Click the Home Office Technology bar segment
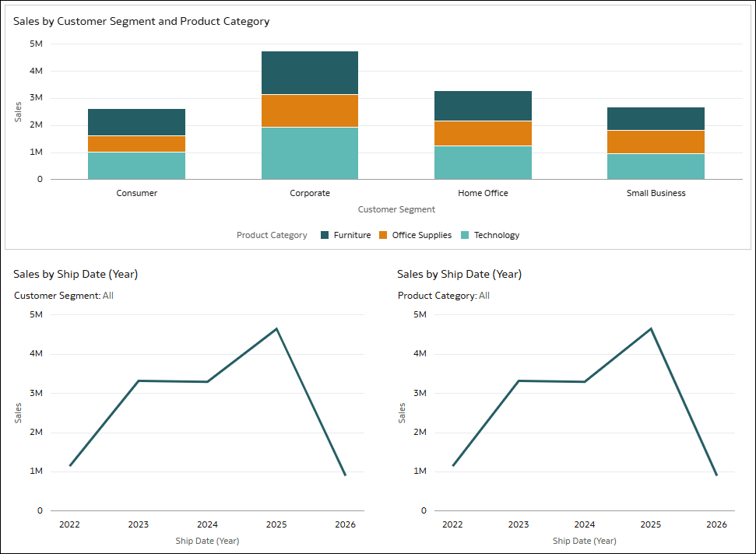756x554 pixels. (483, 163)
